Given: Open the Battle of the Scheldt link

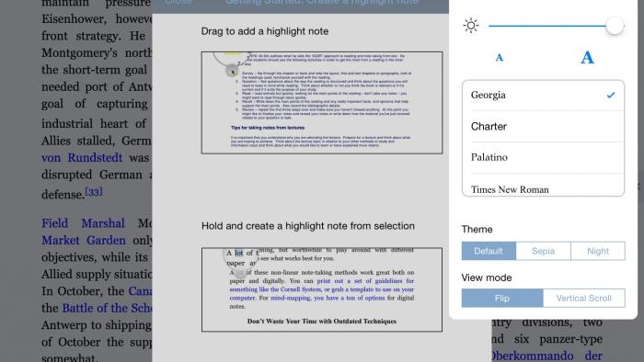Looking at the screenshot, I should coord(108,308).
